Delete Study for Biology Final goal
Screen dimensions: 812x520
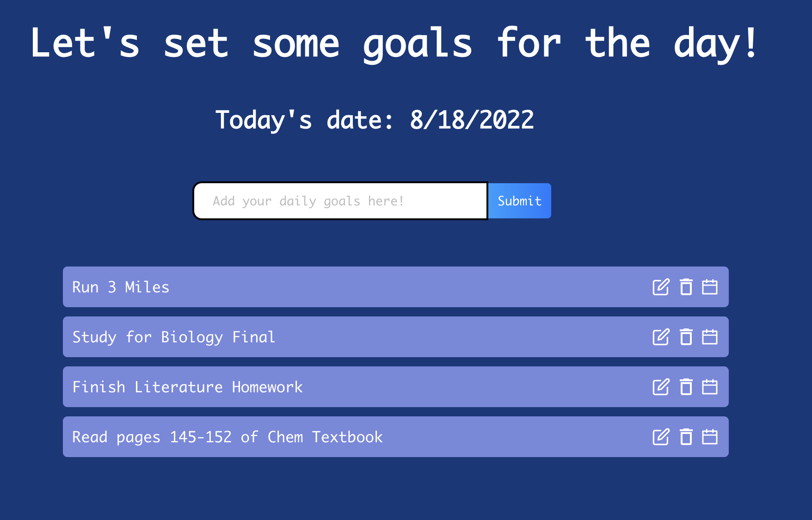686,337
